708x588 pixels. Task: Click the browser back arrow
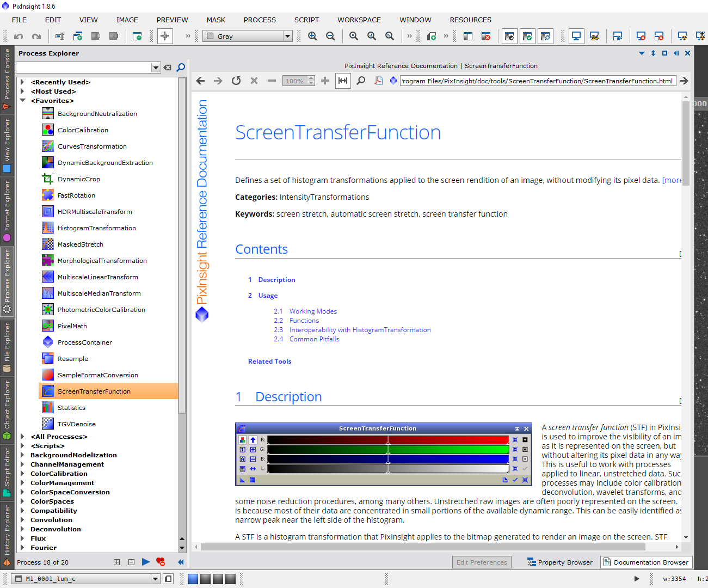tap(200, 81)
